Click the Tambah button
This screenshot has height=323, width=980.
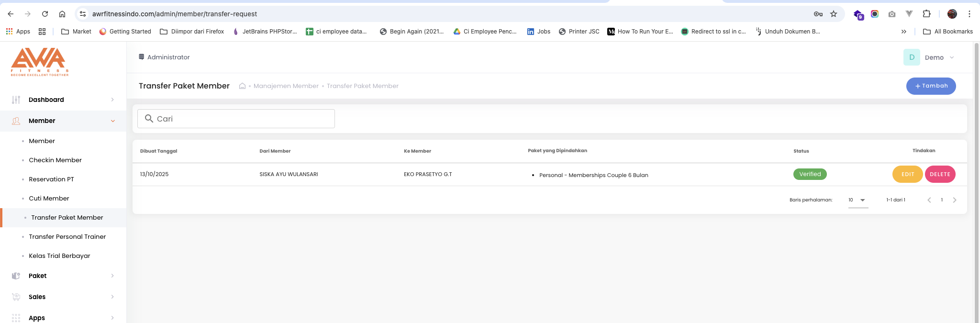point(931,86)
